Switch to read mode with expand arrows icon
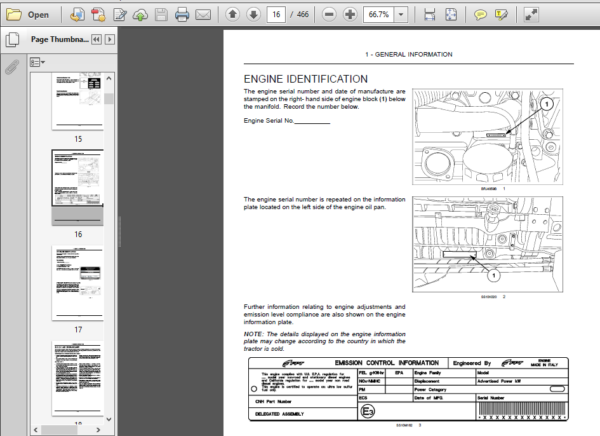Image resolution: width=600 pixels, height=436 pixels. 531,15
